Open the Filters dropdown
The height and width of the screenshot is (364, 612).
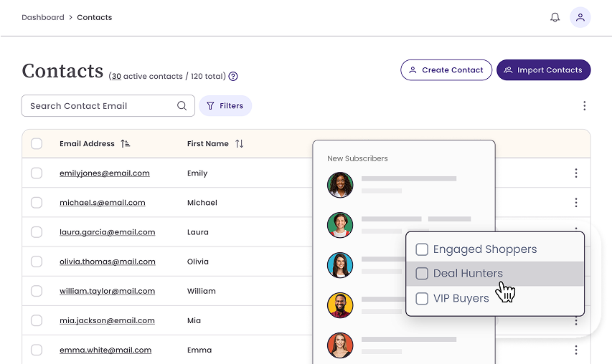225,106
